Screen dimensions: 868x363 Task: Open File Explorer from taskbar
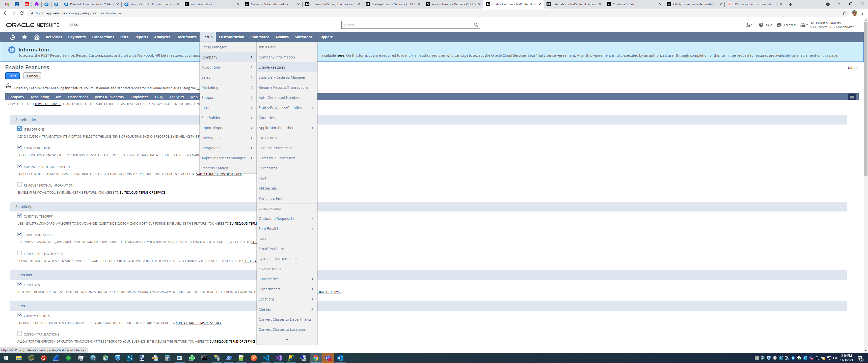click(x=19, y=358)
